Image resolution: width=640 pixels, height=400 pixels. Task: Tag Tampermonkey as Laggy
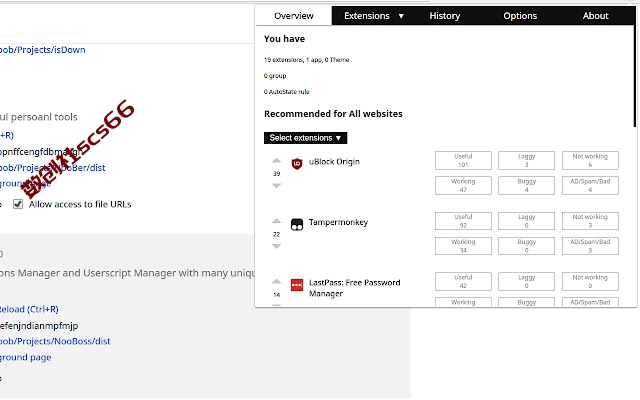(527, 221)
